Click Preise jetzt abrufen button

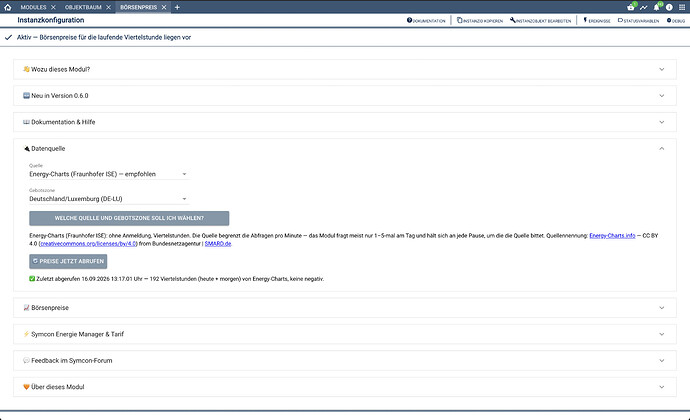click(68, 261)
